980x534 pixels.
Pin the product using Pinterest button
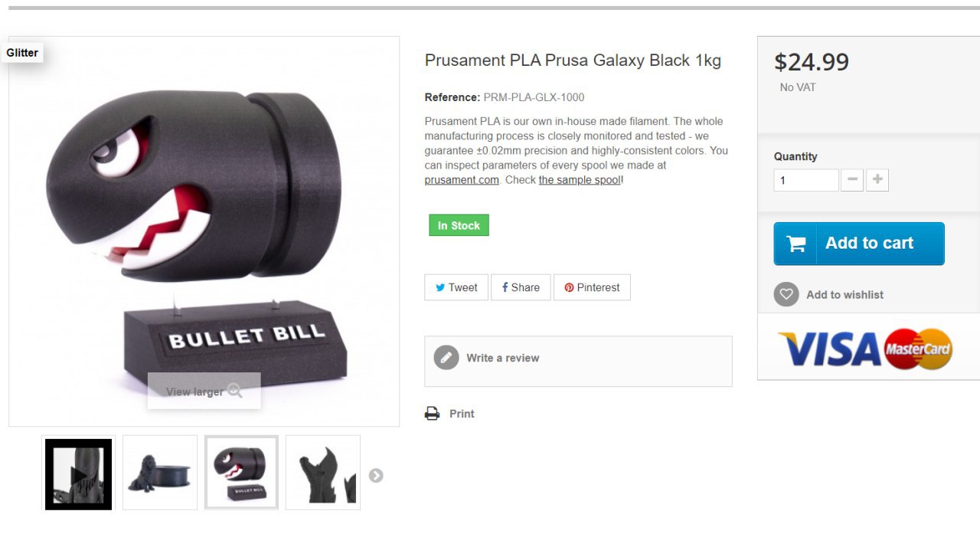592,287
